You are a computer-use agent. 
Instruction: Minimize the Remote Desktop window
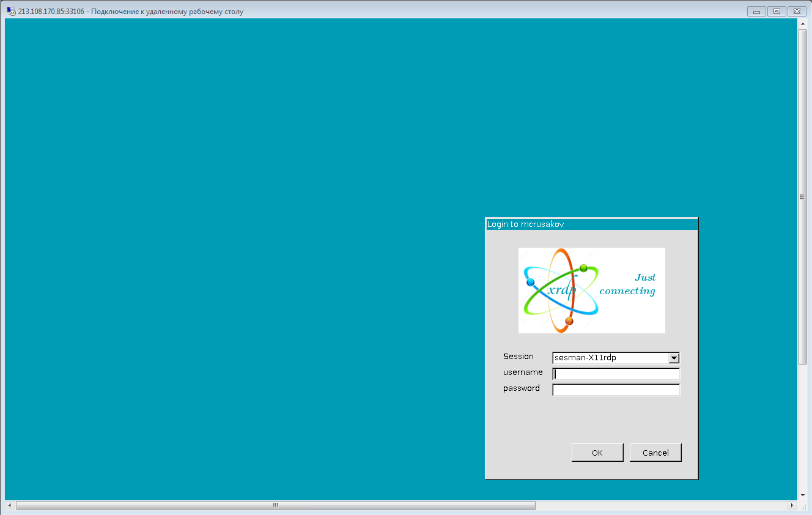[x=757, y=11]
